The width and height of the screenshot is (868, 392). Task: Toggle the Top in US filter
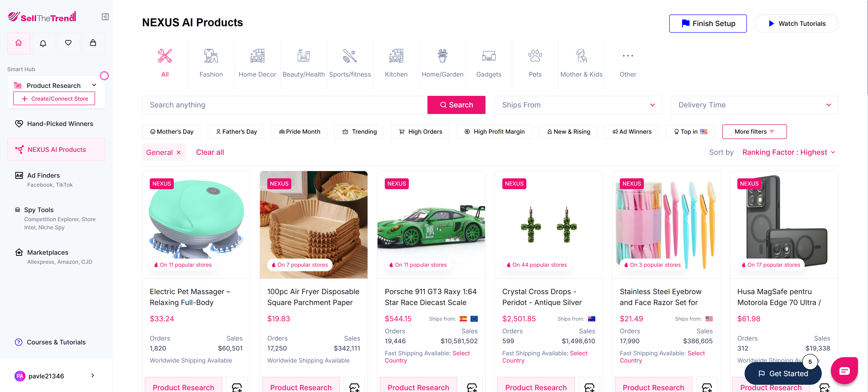(x=690, y=132)
